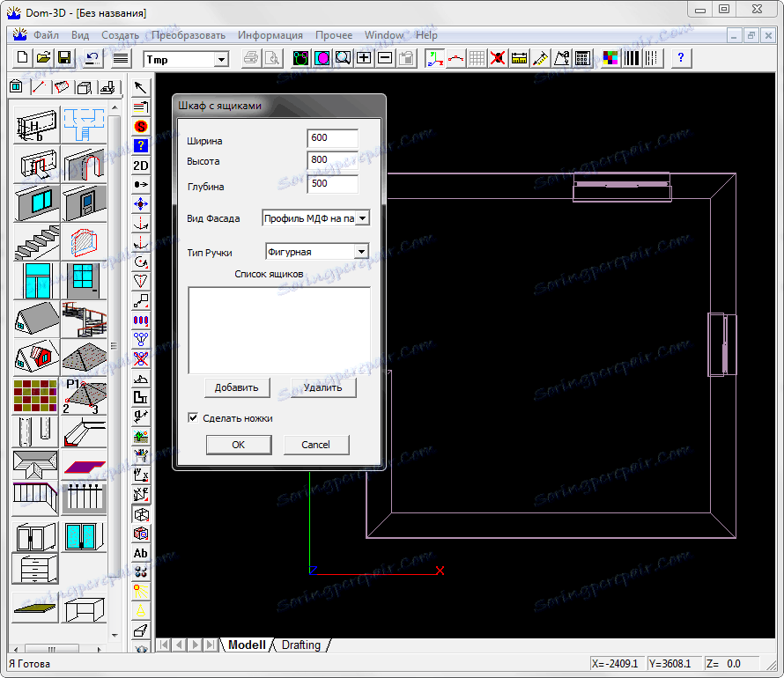Click the 'Ширина' width input field
This screenshot has width=784, height=678.
332,138
